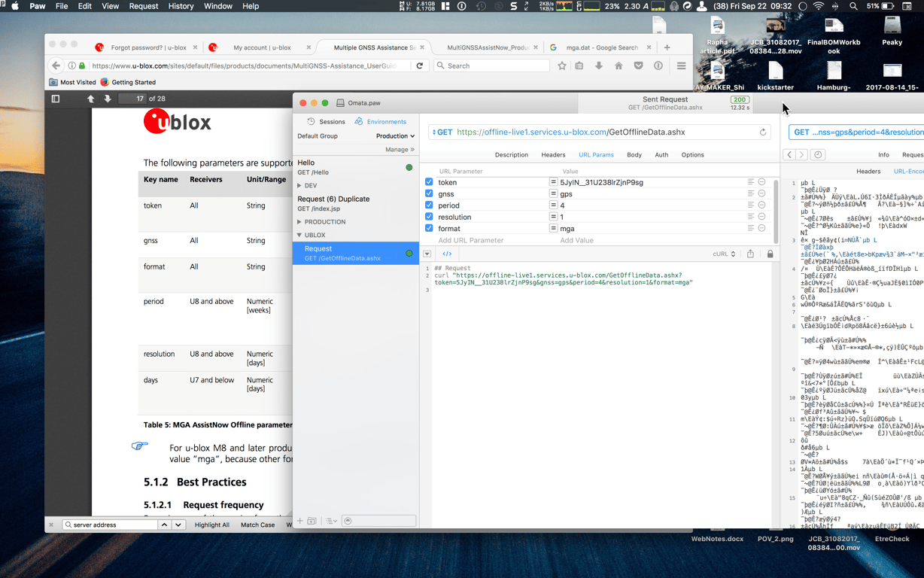The image size is (924, 578).
Task: Remove the gnss parameter row
Action: click(761, 193)
